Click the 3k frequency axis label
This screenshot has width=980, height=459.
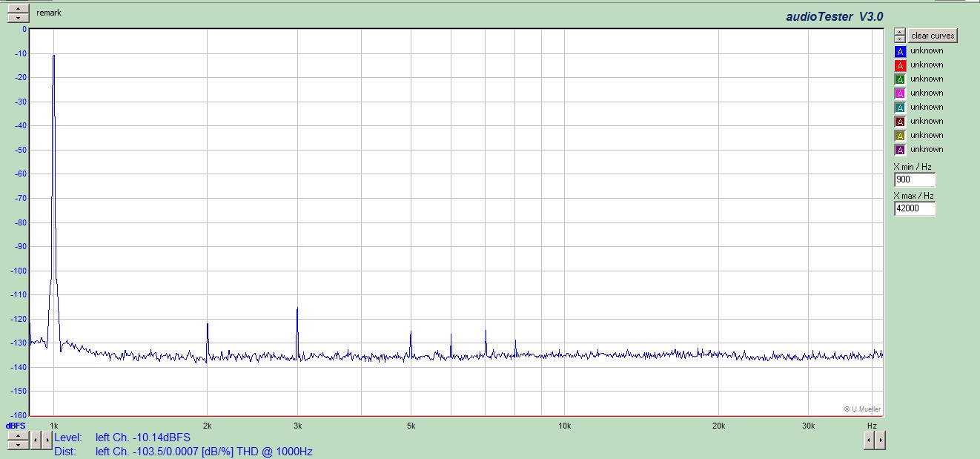(297, 426)
